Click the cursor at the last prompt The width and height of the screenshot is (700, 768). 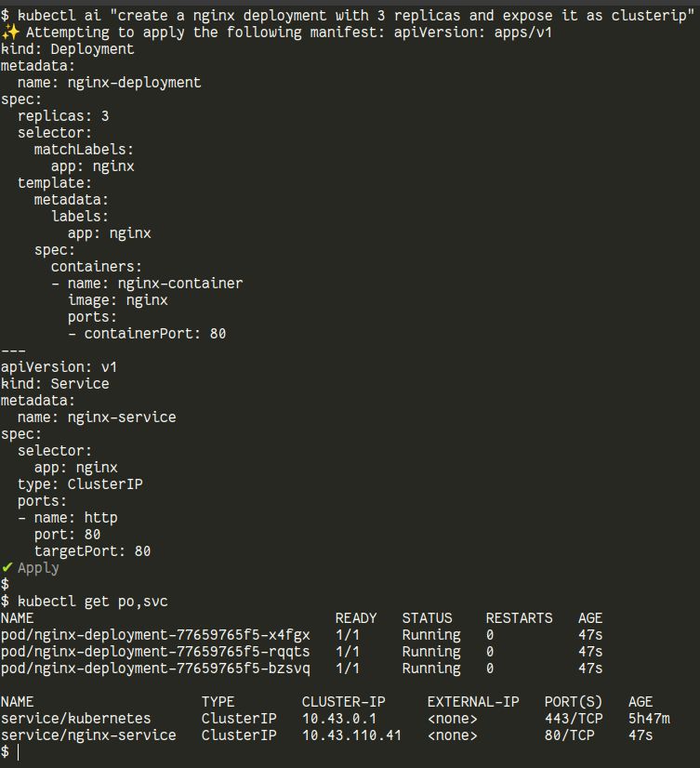pyautogui.click(x=18, y=751)
